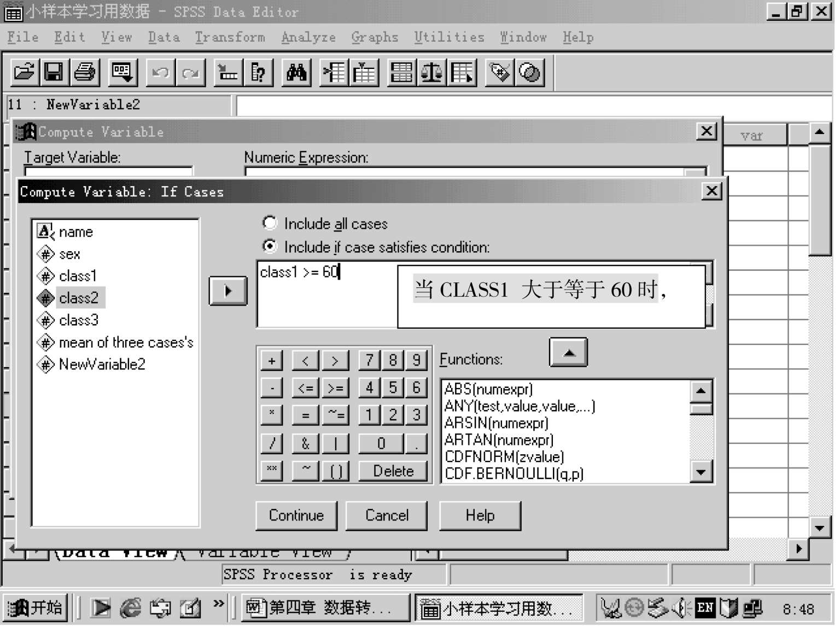Image resolution: width=840 pixels, height=631 pixels.
Task: Click the Delete keypad button
Action: pos(393,471)
